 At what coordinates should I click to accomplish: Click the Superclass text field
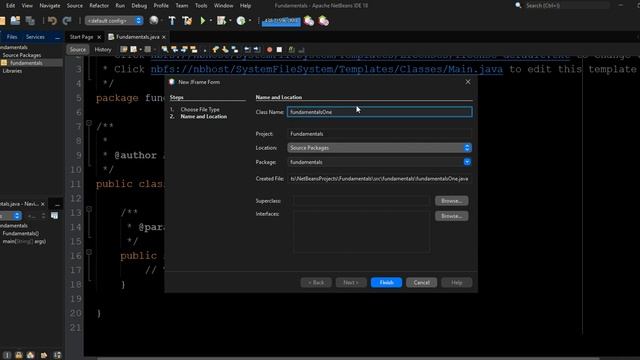click(x=361, y=201)
